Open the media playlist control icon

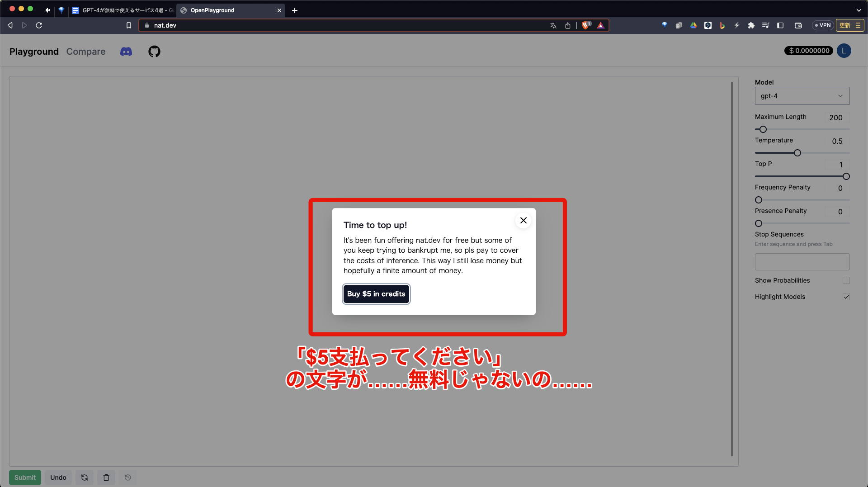coord(765,25)
